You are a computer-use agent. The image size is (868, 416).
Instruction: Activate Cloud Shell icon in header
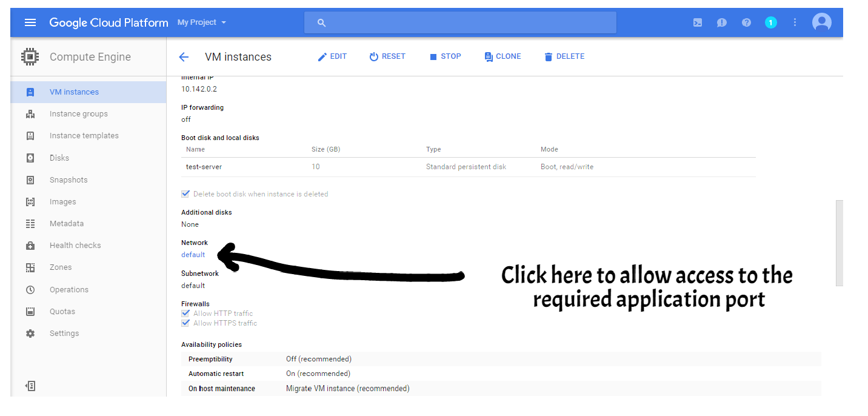(x=698, y=22)
